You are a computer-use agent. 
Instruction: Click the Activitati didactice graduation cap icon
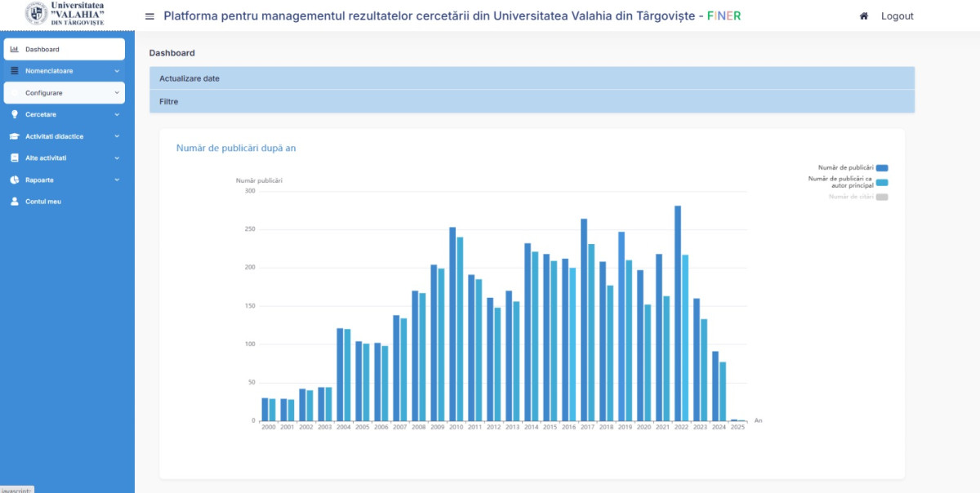(15, 136)
